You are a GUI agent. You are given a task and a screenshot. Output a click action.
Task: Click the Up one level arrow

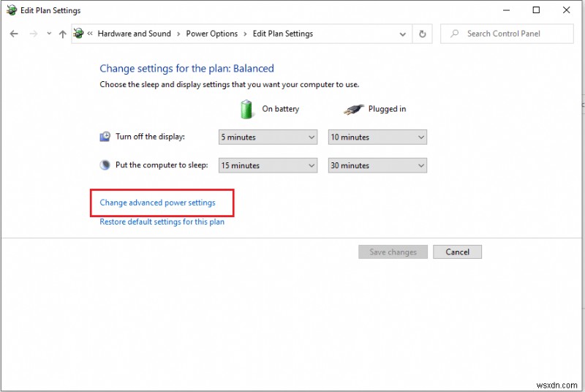[x=62, y=34]
